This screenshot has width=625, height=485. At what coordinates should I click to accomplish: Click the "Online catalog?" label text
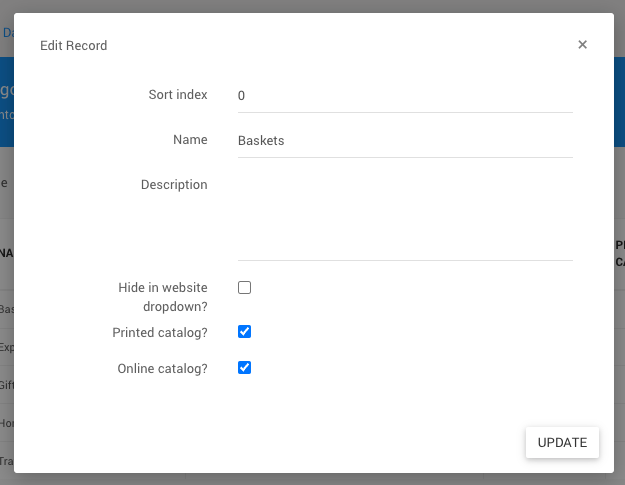[162, 368]
